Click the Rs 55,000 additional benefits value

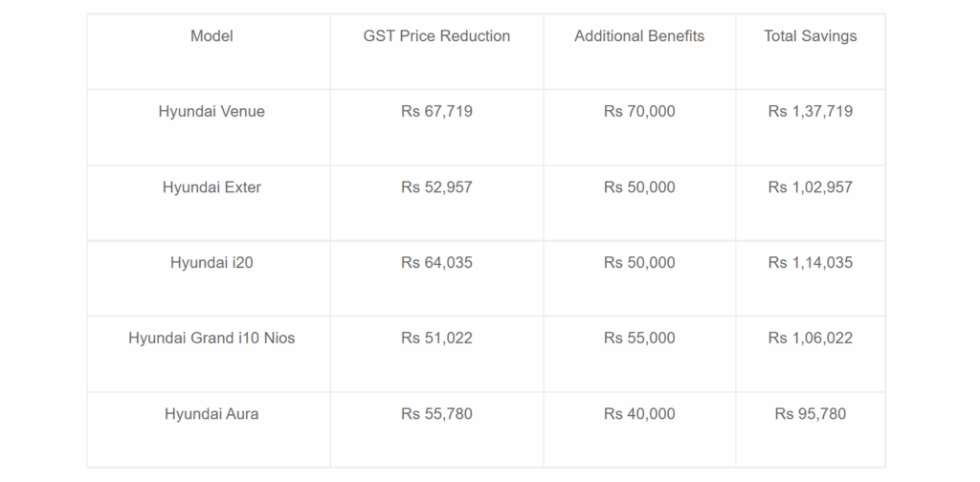pyautogui.click(x=639, y=339)
